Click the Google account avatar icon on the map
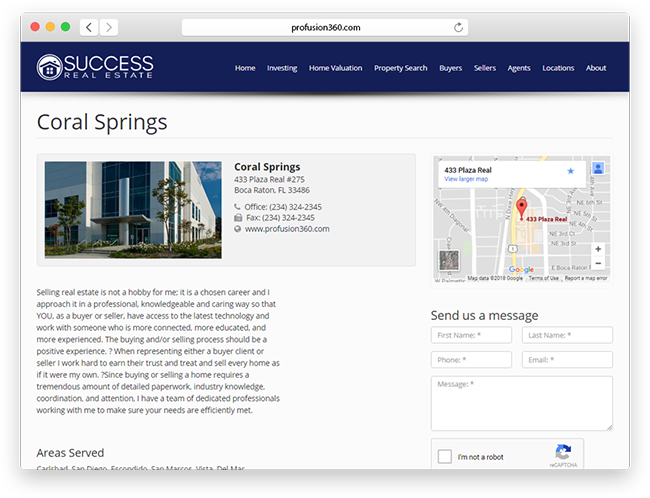The image size is (650, 498). point(598,168)
